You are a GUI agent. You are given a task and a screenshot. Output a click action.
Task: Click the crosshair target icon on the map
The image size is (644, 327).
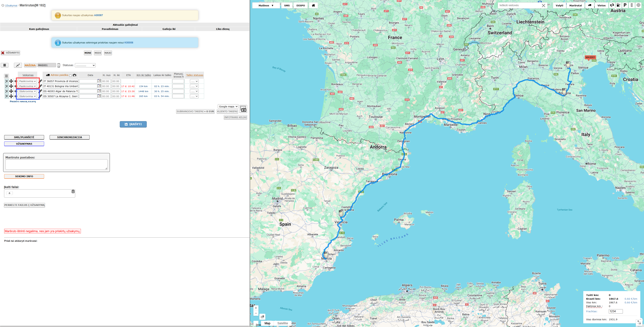(638, 5)
